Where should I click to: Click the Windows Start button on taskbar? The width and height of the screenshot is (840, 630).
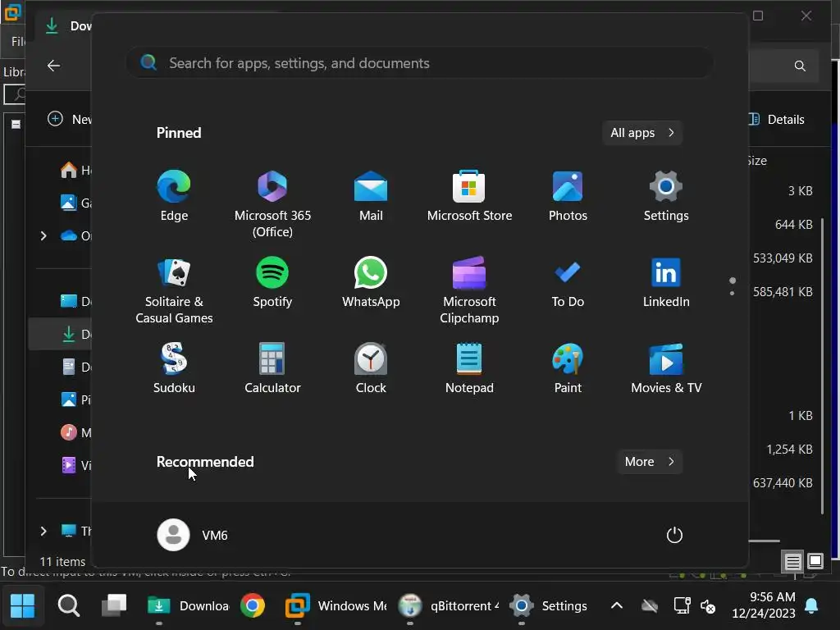coord(22,606)
